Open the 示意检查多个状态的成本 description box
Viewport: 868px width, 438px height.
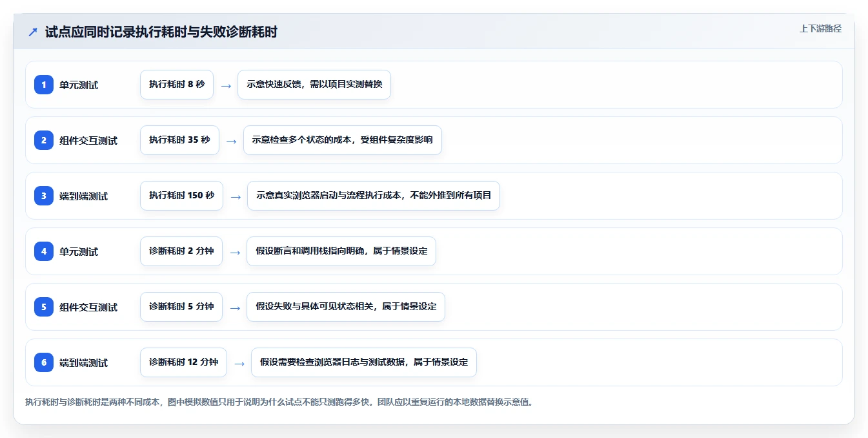pos(343,140)
